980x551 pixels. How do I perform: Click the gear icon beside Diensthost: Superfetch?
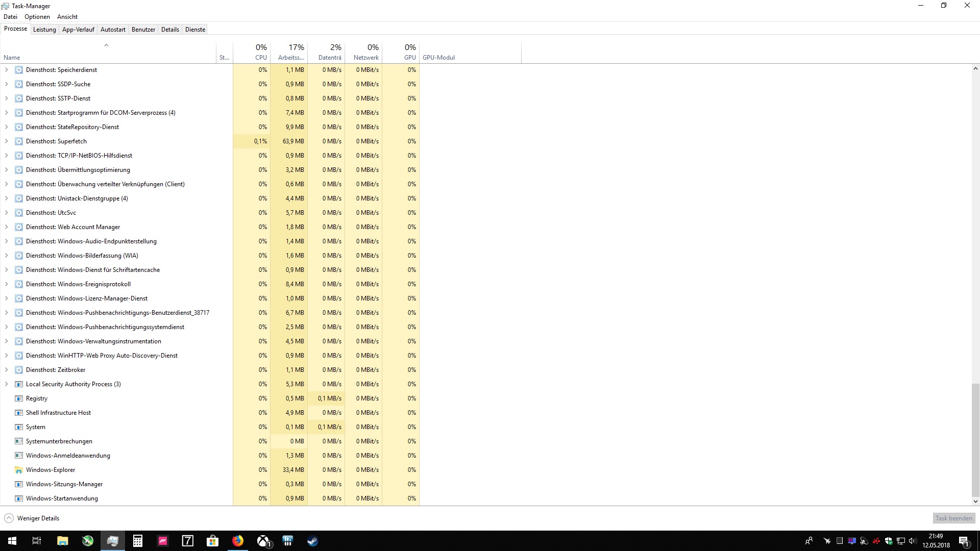point(19,141)
